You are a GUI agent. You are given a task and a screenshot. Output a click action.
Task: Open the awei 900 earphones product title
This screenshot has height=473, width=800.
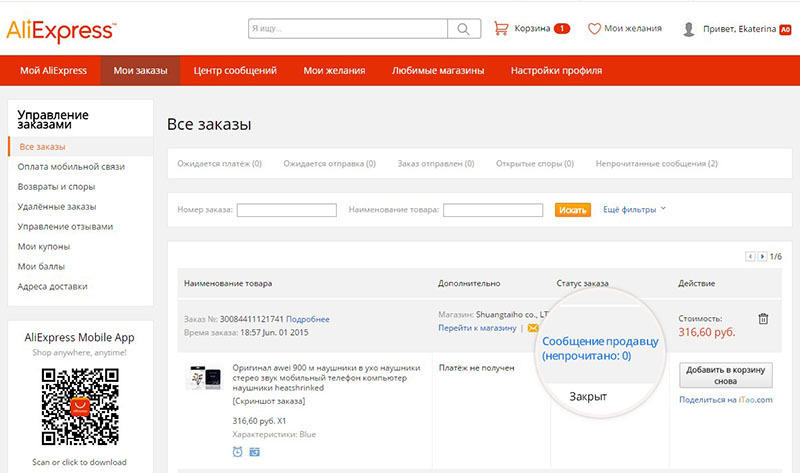327,378
